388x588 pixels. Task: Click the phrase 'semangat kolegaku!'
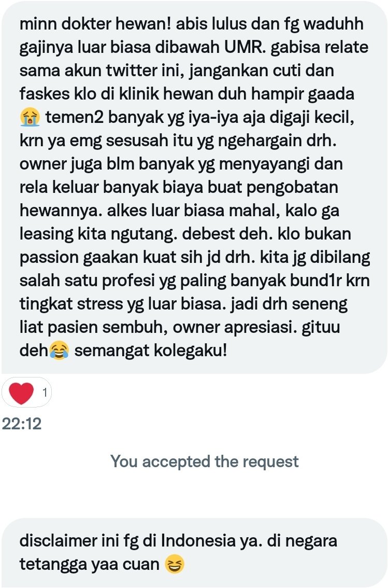coord(151,351)
